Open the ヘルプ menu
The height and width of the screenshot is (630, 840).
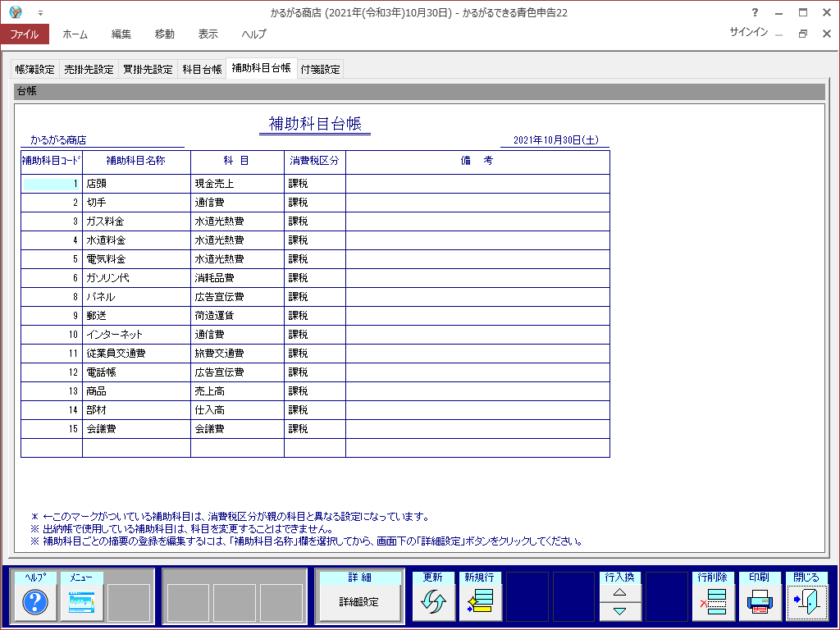click(253, 34)
